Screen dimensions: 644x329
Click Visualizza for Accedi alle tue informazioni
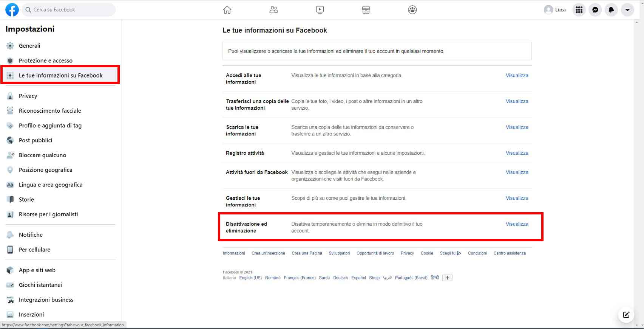(517, 75)
